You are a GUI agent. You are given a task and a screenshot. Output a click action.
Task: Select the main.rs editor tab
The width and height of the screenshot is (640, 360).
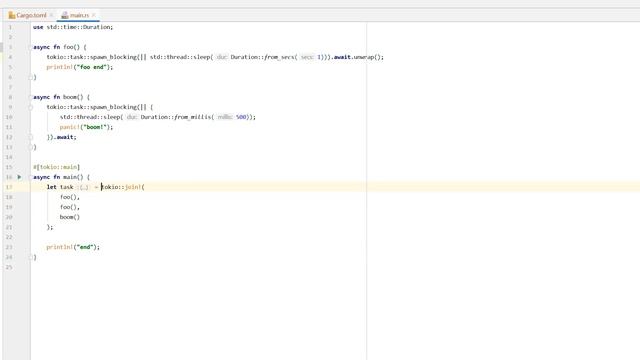(79, 15)
